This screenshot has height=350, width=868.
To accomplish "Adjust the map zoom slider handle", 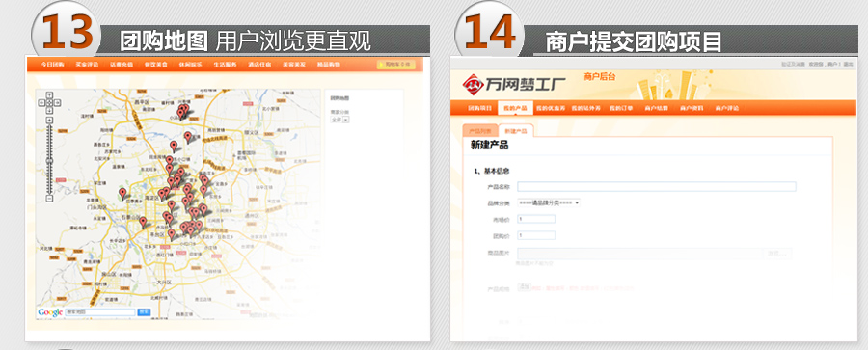I will point(49,161).
